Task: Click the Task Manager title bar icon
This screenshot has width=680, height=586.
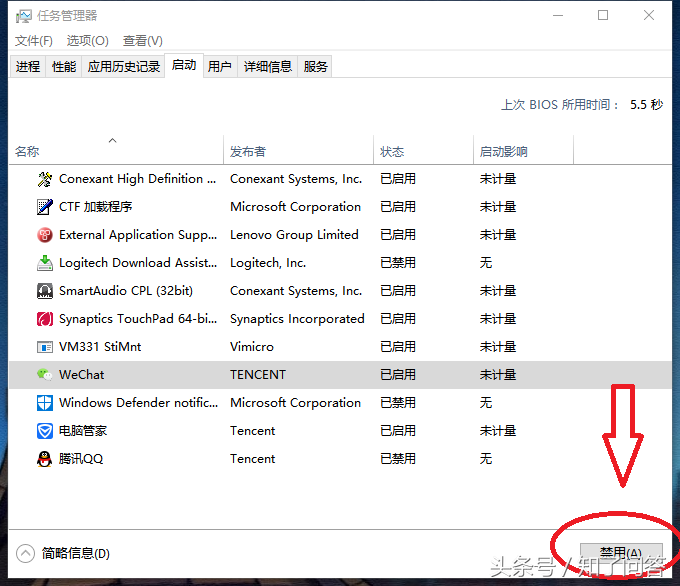Action: point(23,16)
